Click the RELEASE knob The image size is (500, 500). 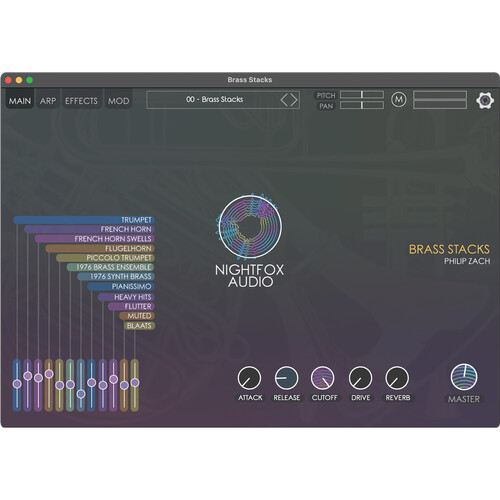[x=286, y=378]
